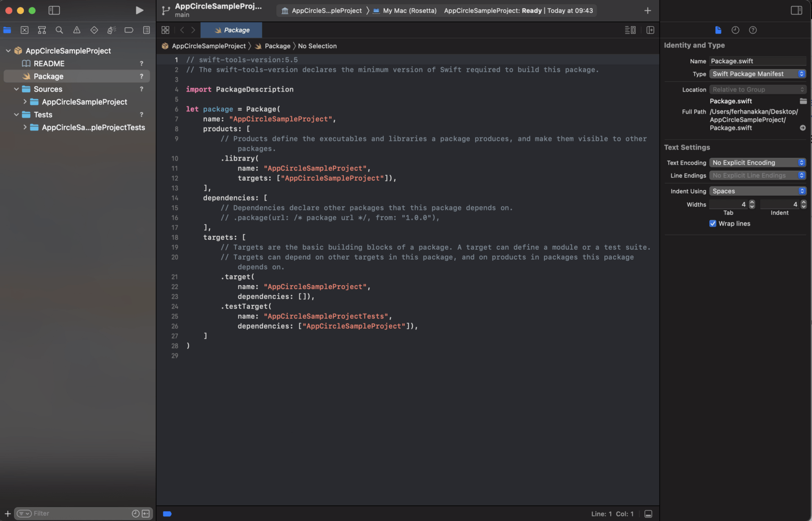Expand the AppCircleSampleProject source folder
812x521 pixels.
point(25,102)
